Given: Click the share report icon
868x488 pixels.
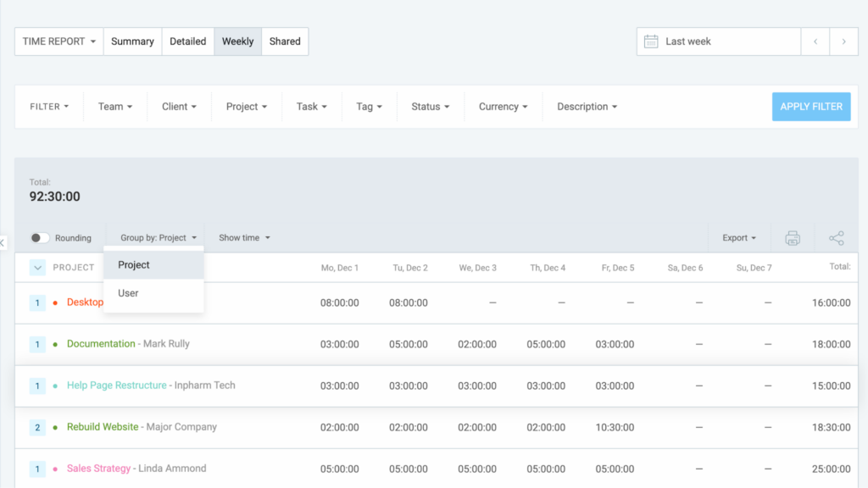Looking at the screenshot, I should click(x=837, y=238).
